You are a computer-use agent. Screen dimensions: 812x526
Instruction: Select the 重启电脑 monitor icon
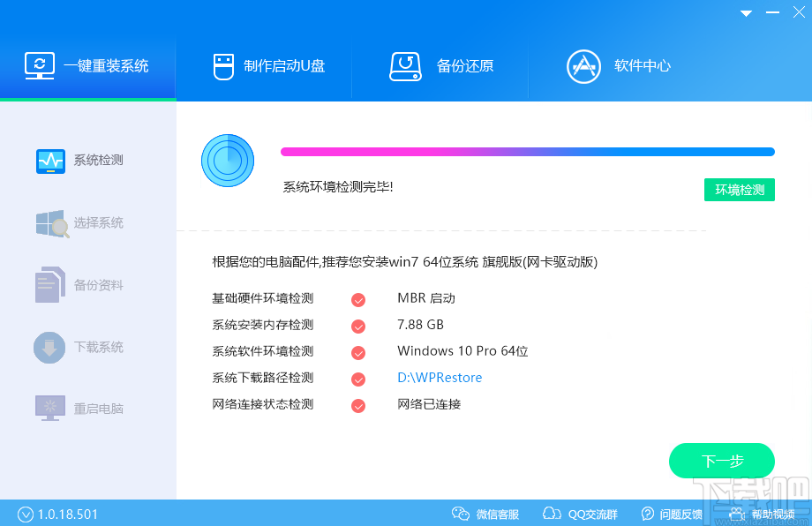click(x=50, y=408)
